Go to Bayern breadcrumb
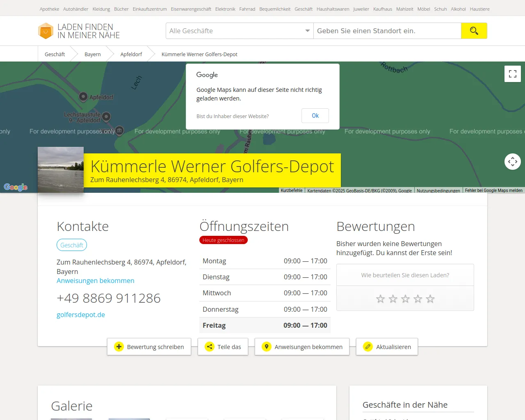This screenshot has height=420, width=525. click(92, 54)
